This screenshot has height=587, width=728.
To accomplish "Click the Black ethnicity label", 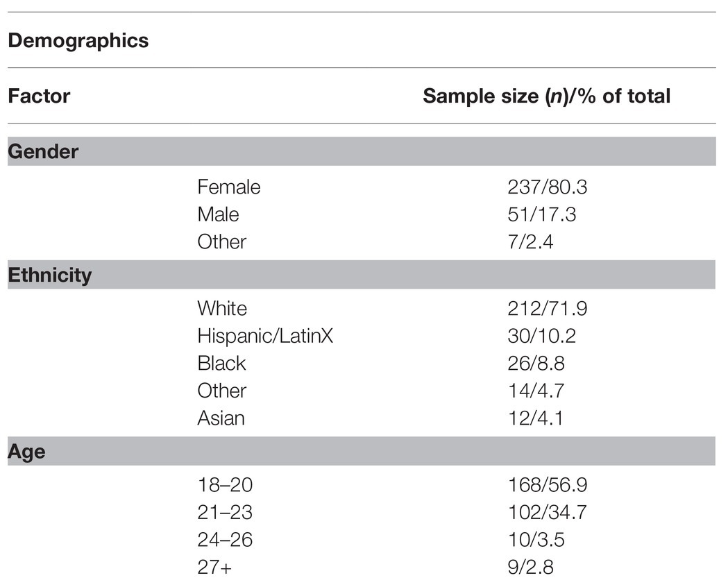I will 221,363.
